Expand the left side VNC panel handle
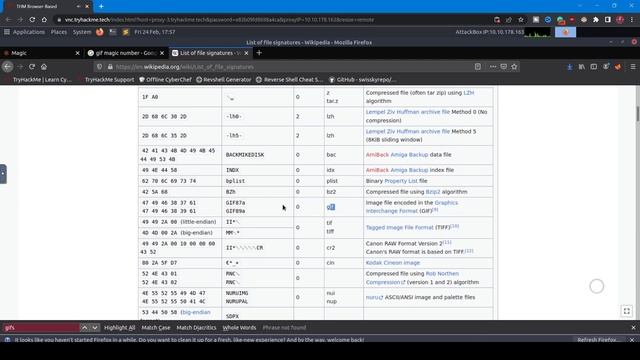The height and width of the screenshot is (360, 640). (3, 174)
